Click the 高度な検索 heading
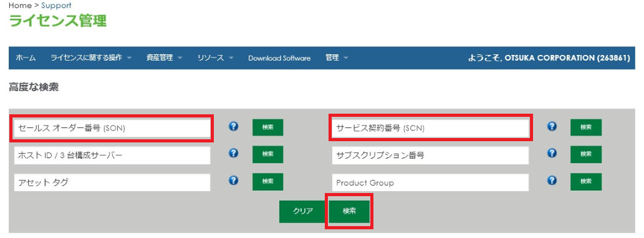 34,87
